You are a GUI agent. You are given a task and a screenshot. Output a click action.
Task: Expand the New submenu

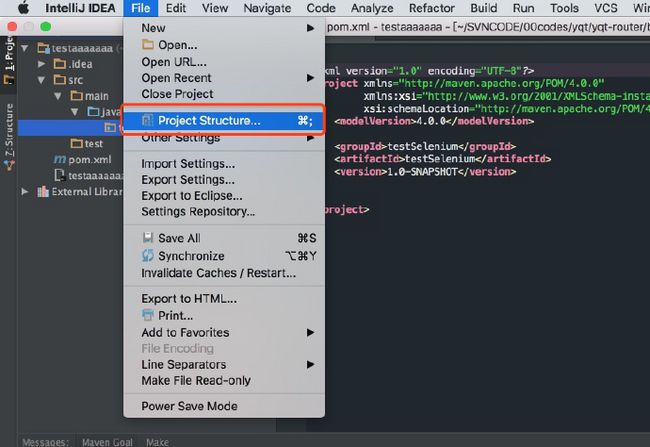pos(224,28)
